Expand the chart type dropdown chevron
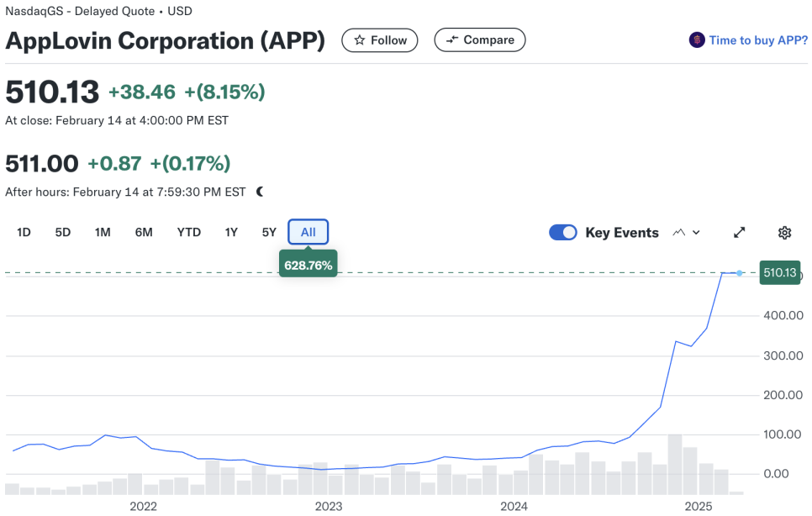This screenshot has width=812, height=516. [x=697, y=233]
